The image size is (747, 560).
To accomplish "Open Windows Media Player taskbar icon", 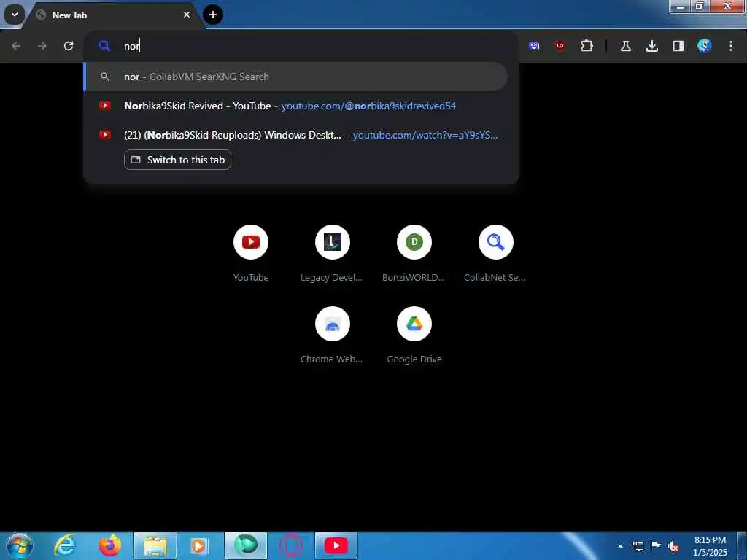I will point(198,545).
